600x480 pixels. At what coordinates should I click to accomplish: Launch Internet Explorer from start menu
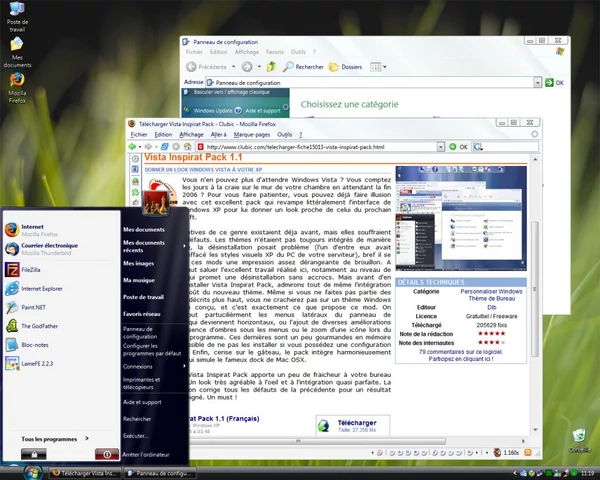(x=61, y=288)
